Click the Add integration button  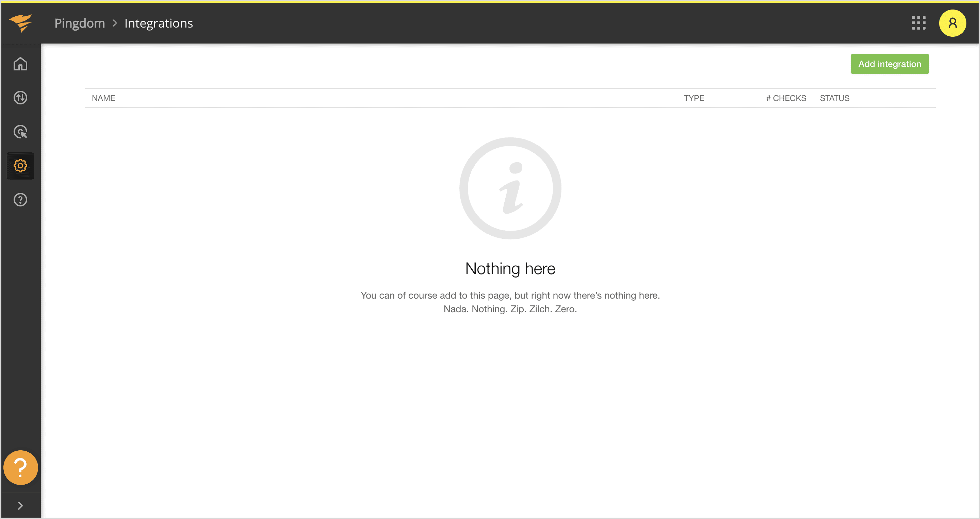coord(889,64)
